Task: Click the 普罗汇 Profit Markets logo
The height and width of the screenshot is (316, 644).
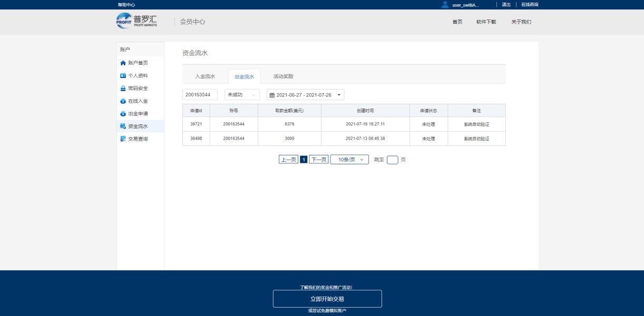Action: 137,21
